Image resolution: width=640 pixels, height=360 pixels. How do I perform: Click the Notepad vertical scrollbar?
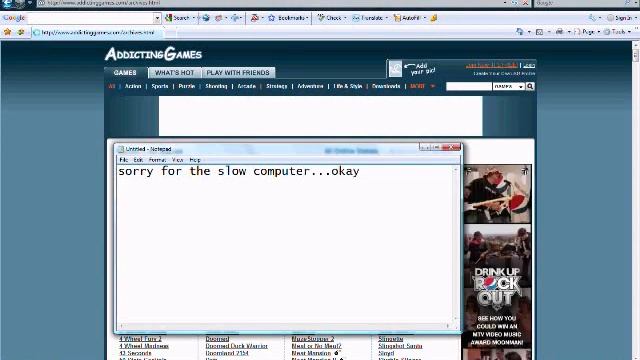coord(456,244)
